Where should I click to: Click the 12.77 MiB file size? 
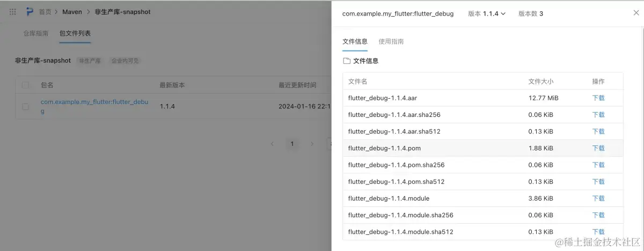[x=544, y=98]
